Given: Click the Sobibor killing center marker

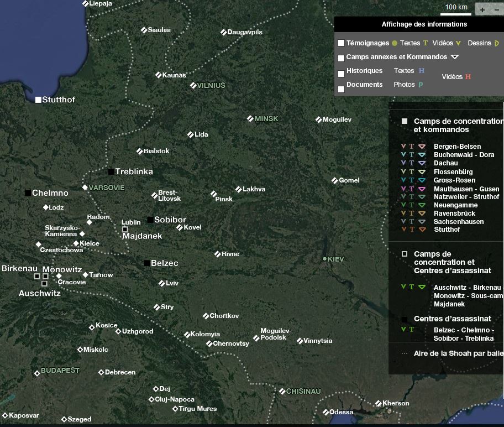Looking at the screenshot, I should (x=150, y=220).
